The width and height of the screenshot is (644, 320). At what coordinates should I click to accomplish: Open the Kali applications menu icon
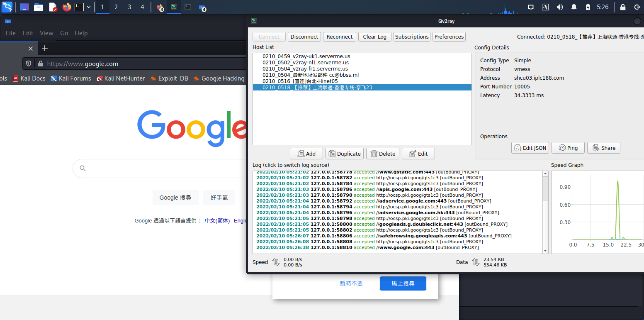7,7
